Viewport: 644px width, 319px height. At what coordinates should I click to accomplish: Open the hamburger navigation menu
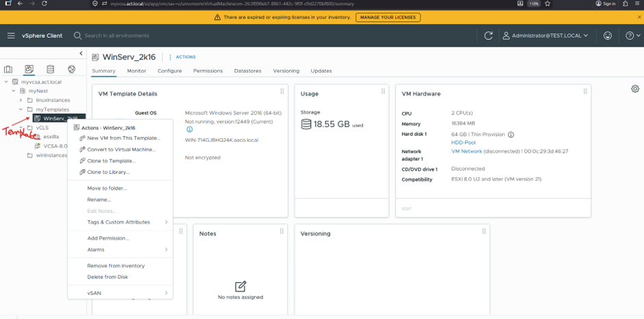click(x=11, y=36)
